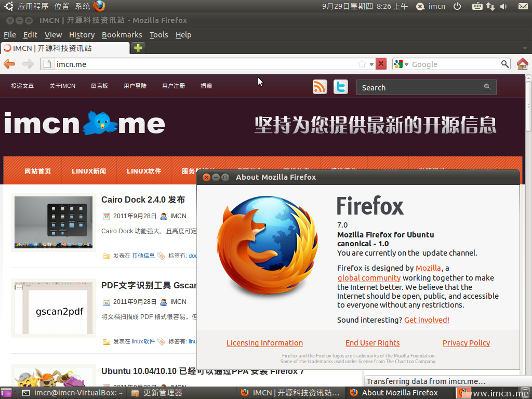Click the 留言板 navigation link

[x=99, y=86]
